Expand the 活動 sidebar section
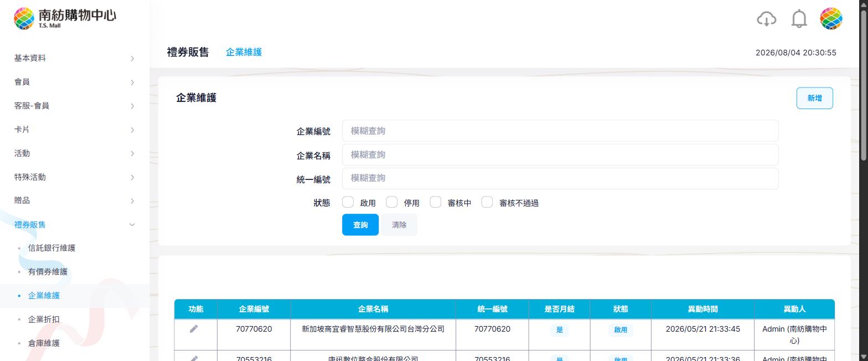The width and height of the screenshot is (868, 361). click(75, 153)
